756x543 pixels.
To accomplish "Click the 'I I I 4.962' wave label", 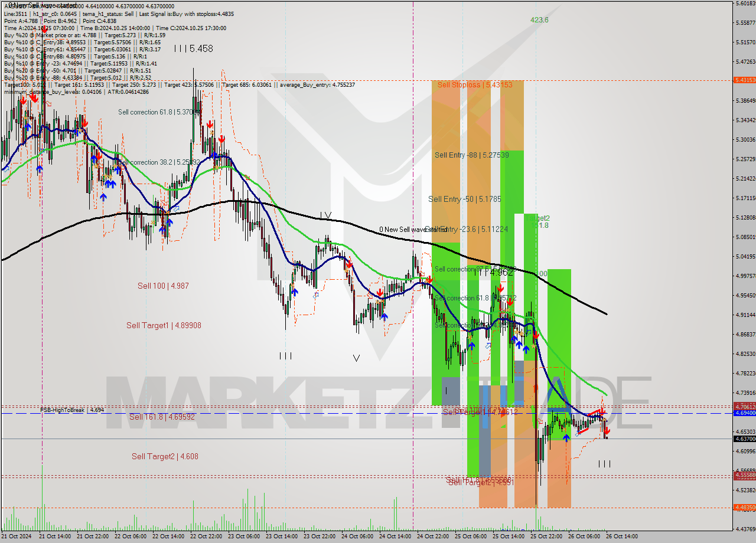I will click(493, 273).
